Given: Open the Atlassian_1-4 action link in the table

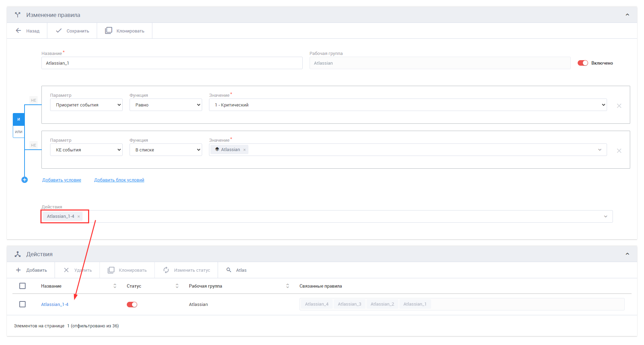Looking at the screenshot, I should pyautogui.click(x=55, y=305).
